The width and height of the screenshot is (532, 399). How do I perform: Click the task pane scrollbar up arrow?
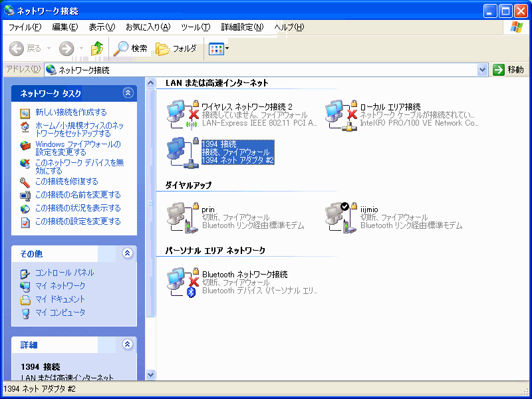[x=150, y=83]
